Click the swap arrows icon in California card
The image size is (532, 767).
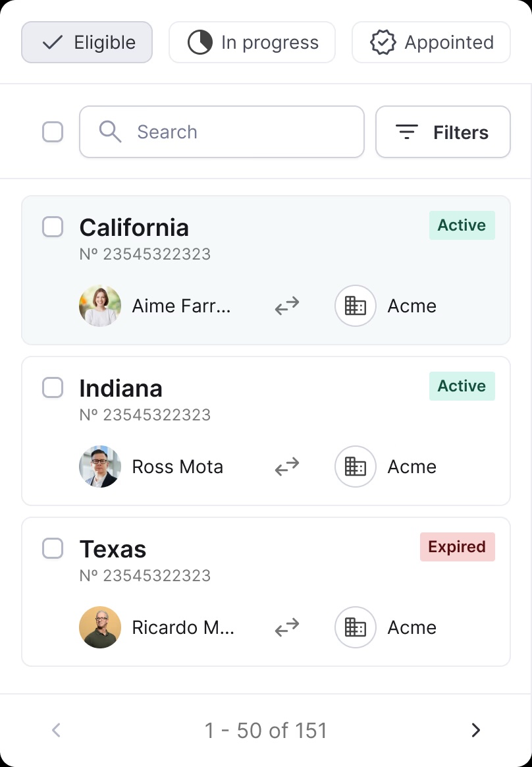pyautogui.click(x=287, y=306)
